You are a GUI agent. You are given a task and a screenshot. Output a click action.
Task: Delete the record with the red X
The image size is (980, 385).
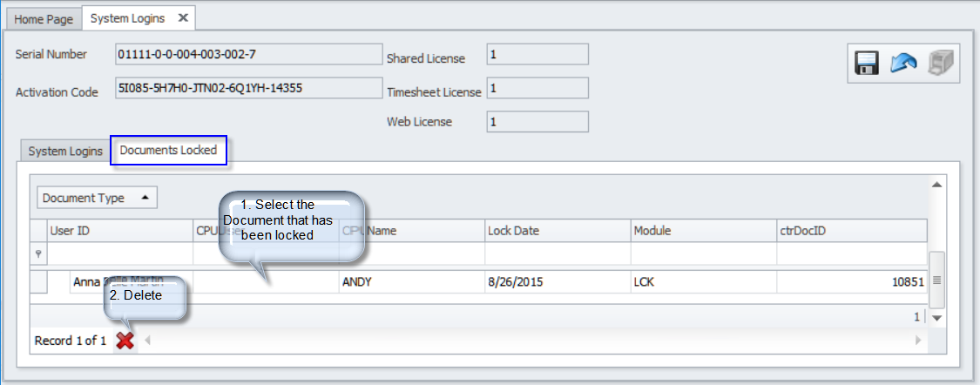[125, 341]
